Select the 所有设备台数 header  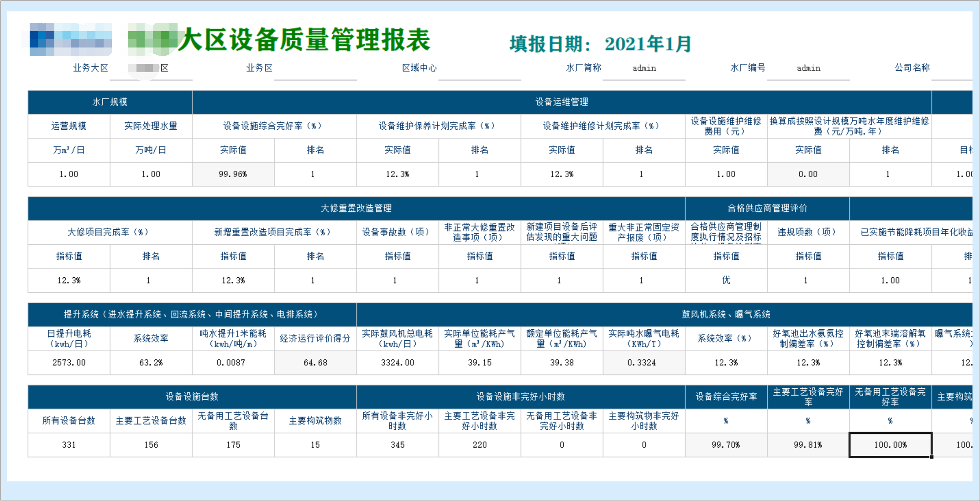coord(69,421)
